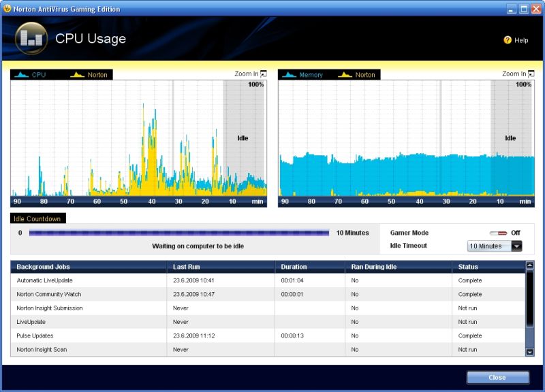
Task: Select the Norton Community Watch row
Action: coord(268,294)
